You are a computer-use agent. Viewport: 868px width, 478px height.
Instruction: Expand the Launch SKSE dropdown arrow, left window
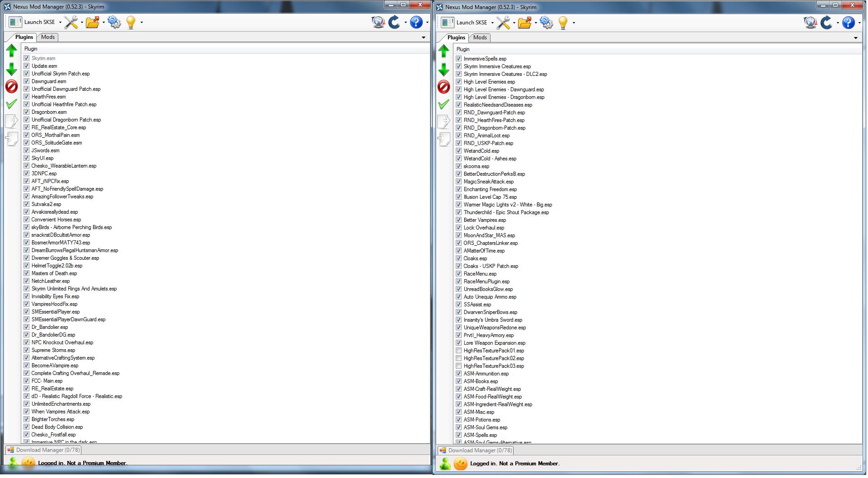[60, 22]
